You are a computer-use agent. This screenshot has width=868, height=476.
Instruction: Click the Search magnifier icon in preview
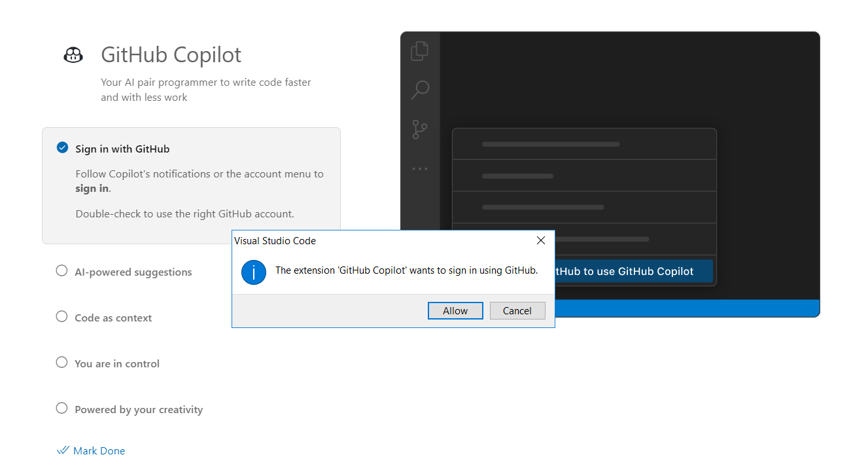click(419, 90)
